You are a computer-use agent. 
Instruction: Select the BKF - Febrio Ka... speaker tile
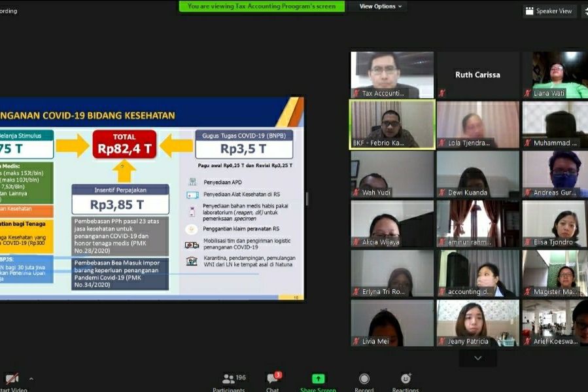(x=392, y=124)
